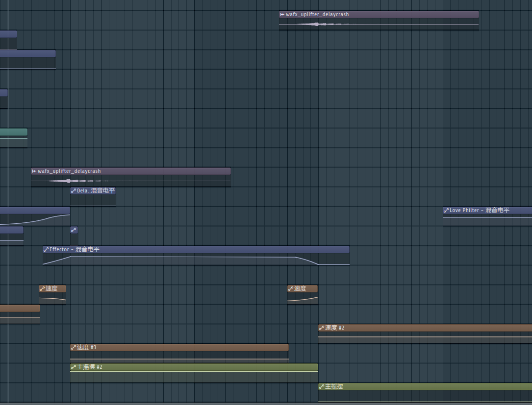Viewport: 532px width, 405px height.
Task: Click the audio icon on the top wafx_uplifter_delaycrash clip
Action: click(x=282, y=15)
